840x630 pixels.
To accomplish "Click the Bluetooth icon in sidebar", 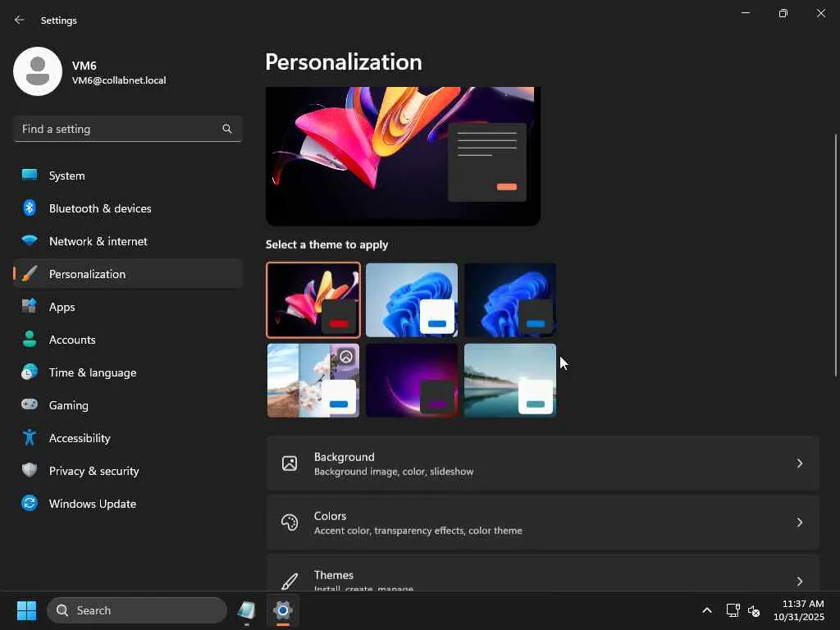I will tap(30, 208).
